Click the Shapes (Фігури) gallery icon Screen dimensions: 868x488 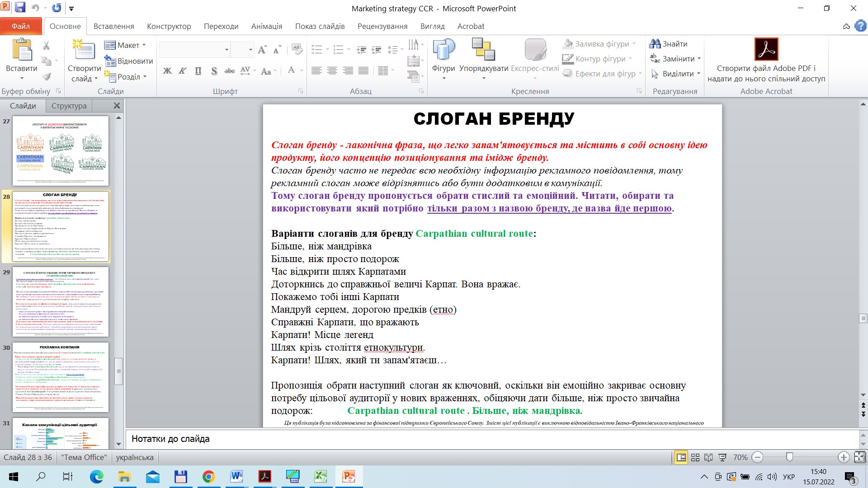443,50
